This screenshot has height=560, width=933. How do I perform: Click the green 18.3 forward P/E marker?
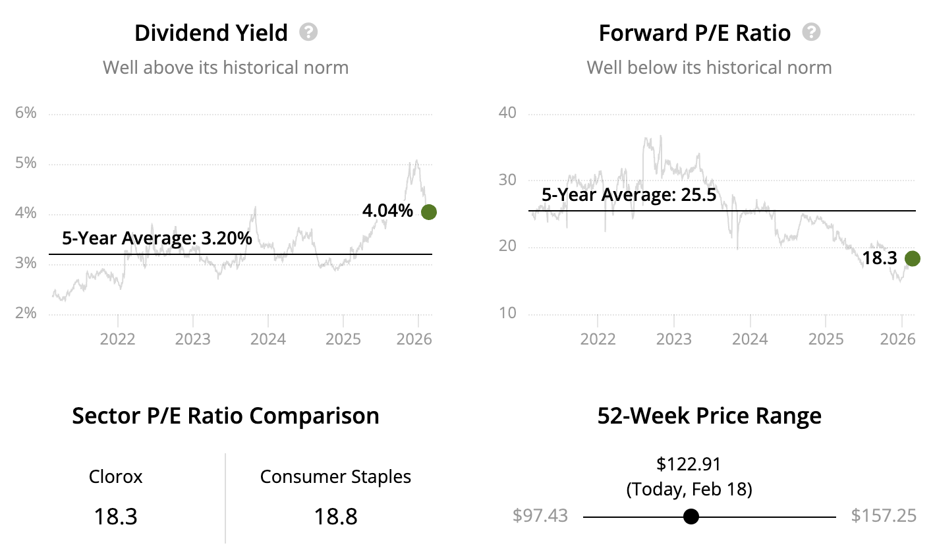click(x=912, y=259)
